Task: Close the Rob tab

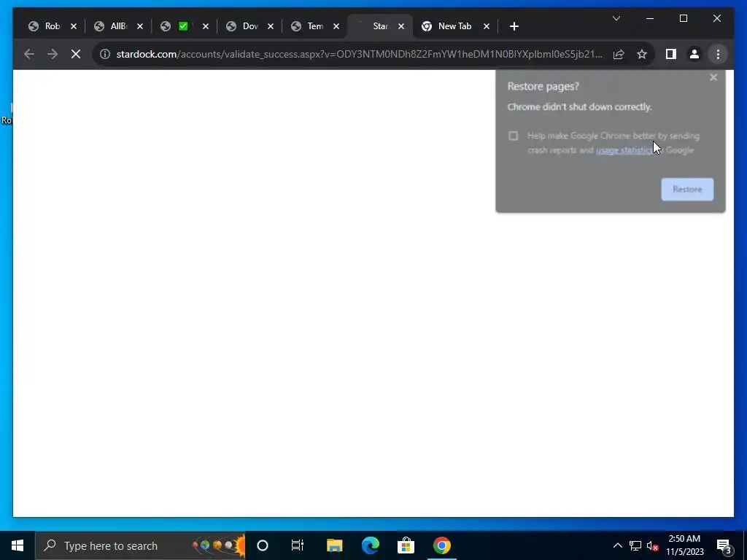Action: point(74,26)
